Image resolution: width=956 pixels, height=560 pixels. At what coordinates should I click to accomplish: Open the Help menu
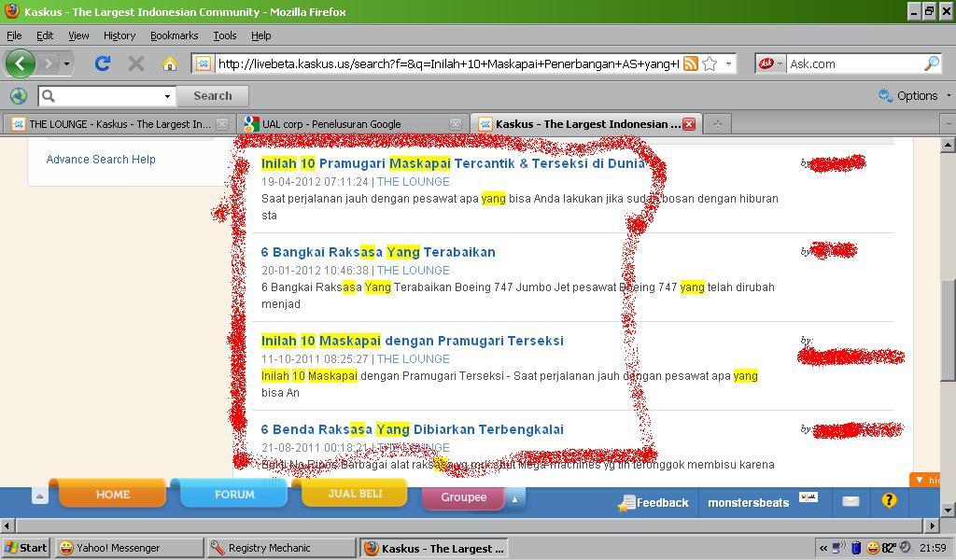(x=261, y=35)
